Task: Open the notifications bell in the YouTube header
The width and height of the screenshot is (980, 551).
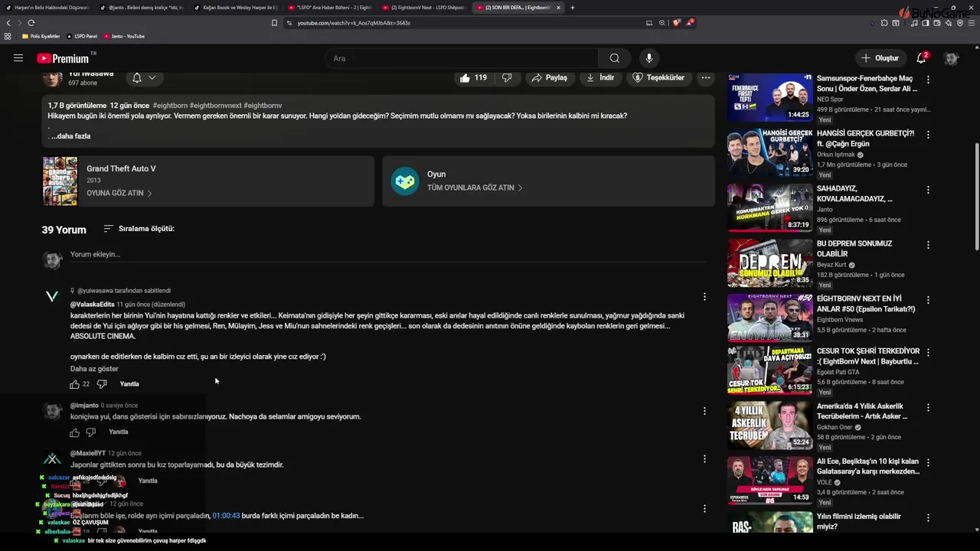Action: pos(922,58)
